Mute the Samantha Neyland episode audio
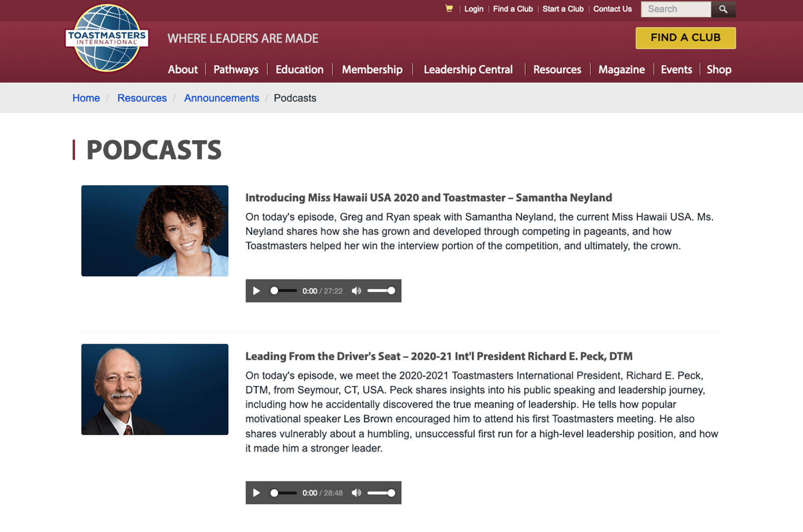This screenshot has height=532, width=803. pyautogui.click(x=356, y=291)
